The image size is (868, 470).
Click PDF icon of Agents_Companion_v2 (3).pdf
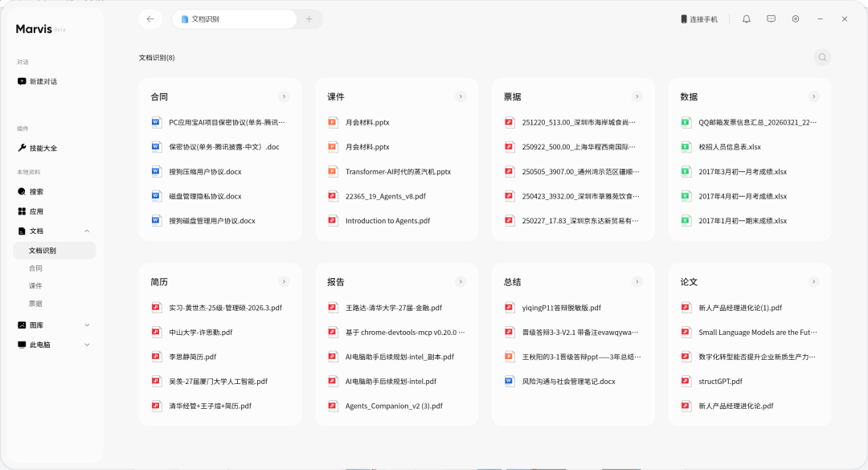click(333, 406)
